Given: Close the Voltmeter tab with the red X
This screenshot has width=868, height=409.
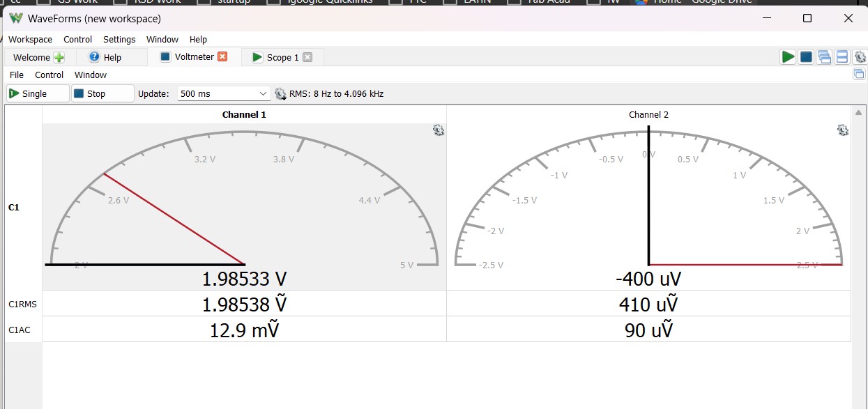Looking at the screenshot, I should click(222, 56).
